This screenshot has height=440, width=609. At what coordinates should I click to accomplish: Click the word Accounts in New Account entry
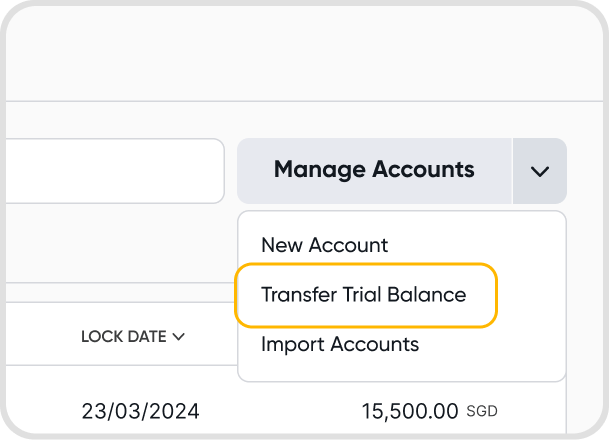click(350, 244)
